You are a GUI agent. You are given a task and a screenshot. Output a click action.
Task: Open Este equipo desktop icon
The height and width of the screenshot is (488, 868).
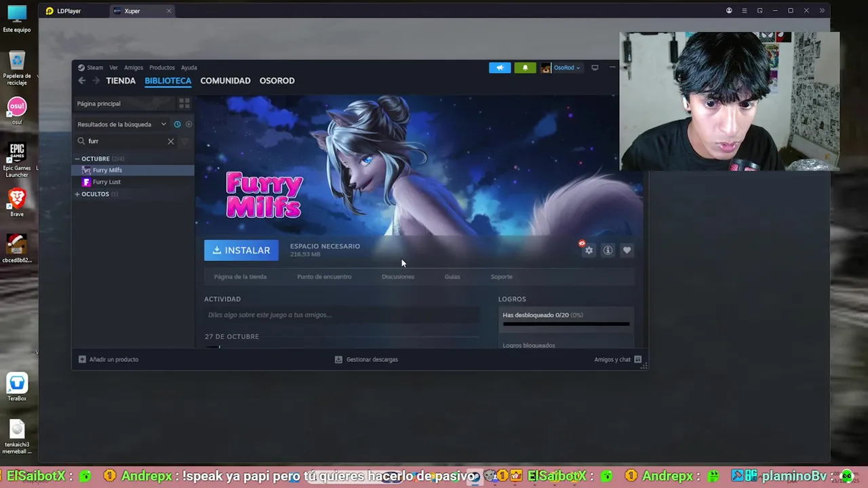click(x=17, y=19)
